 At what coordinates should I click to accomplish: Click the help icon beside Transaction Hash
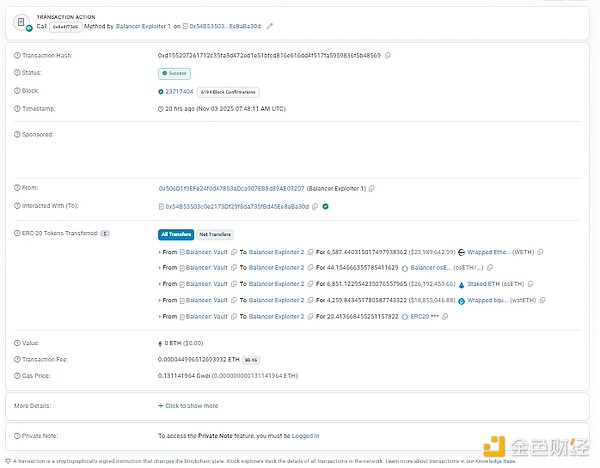click(17, 54)
